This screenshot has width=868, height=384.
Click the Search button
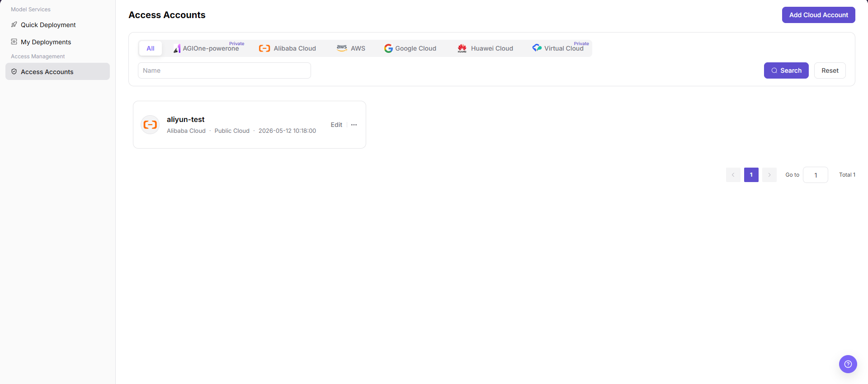[x=786, y=70]
